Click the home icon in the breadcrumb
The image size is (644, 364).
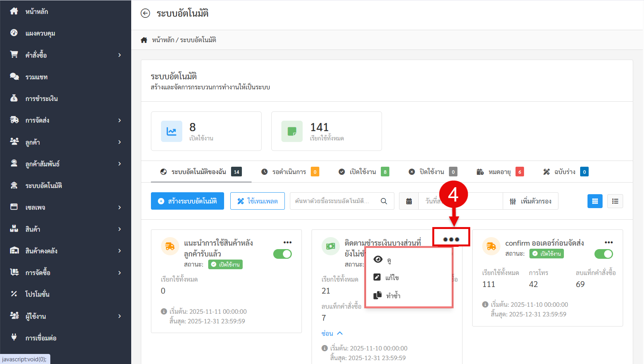[144, 40]
